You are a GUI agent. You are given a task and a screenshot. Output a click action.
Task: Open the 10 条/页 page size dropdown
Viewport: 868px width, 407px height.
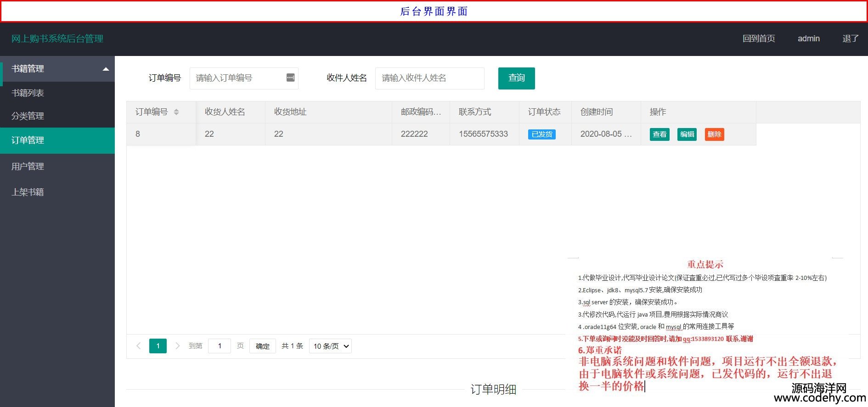coord(331,346)
